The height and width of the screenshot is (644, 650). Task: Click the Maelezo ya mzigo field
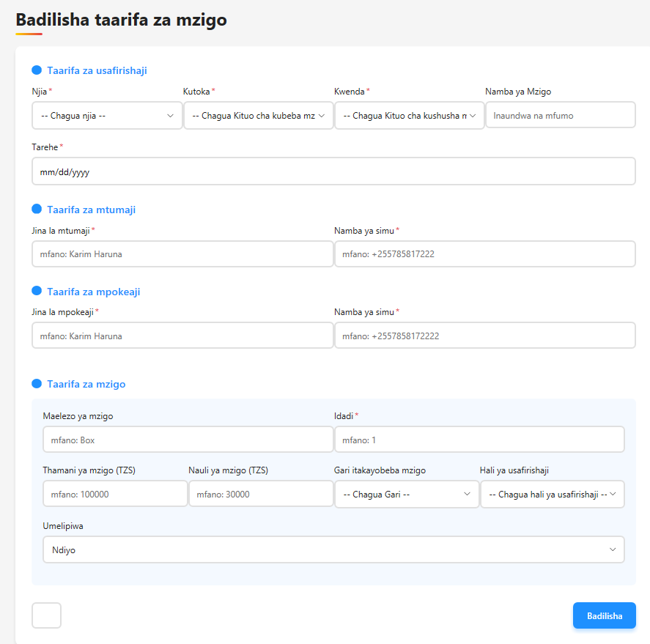[x=188, y=440]
